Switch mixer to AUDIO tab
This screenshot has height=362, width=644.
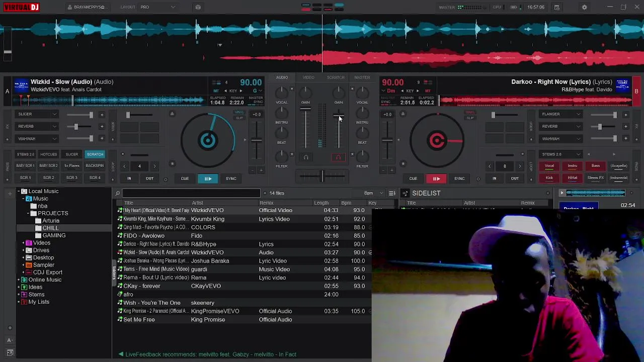coord(282,77)
